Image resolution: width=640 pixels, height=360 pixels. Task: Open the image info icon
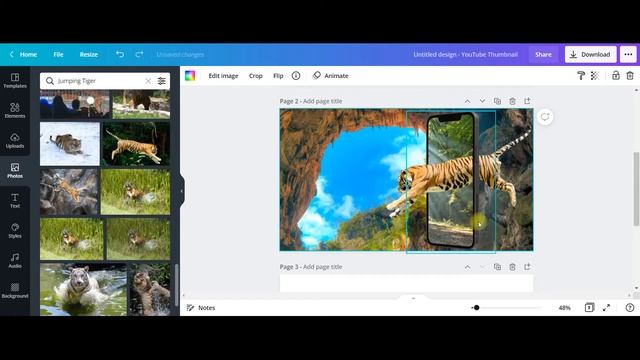(296, 76)
